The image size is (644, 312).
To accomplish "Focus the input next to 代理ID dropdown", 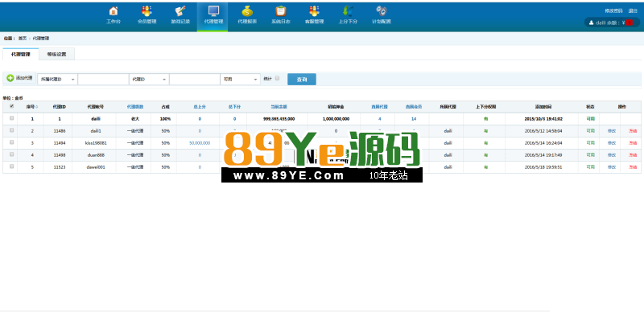I will coord(195,80).
